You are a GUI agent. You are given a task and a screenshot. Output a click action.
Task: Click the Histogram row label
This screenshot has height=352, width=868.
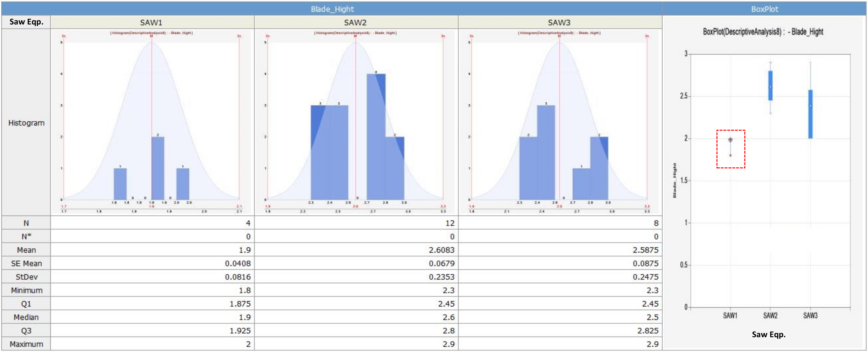click(26, 123)
